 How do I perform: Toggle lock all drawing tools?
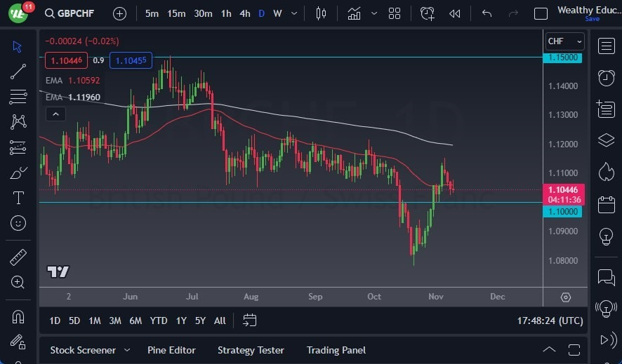18,342
